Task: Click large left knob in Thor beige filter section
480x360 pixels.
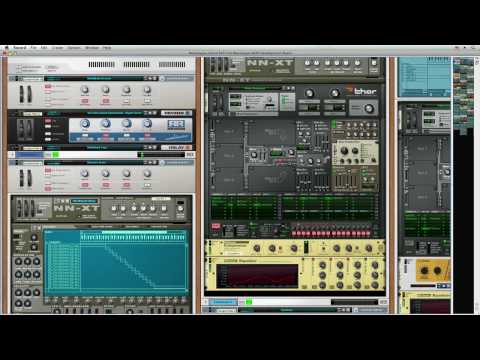Action: click(344, 151)
